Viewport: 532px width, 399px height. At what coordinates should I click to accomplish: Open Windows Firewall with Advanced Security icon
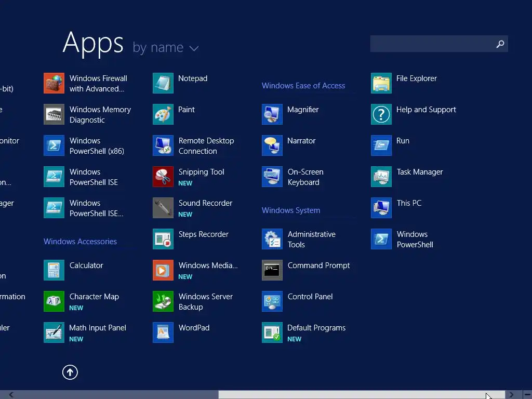(54, 83)
